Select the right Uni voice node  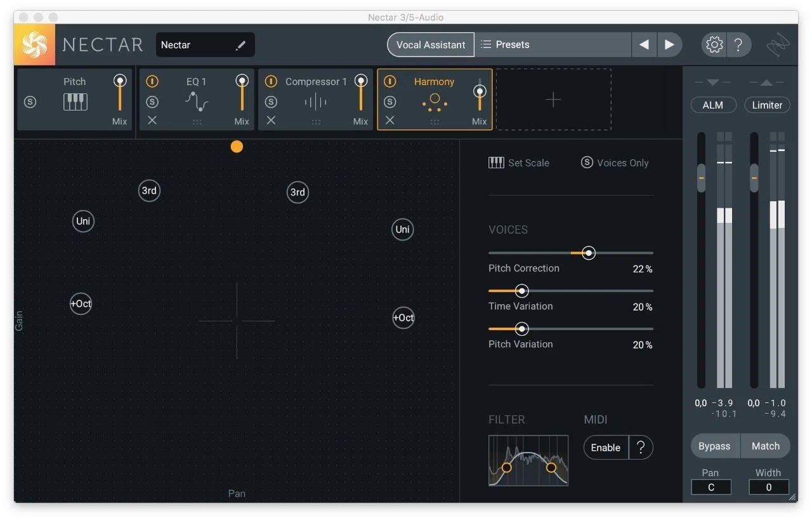click(403, 229)
